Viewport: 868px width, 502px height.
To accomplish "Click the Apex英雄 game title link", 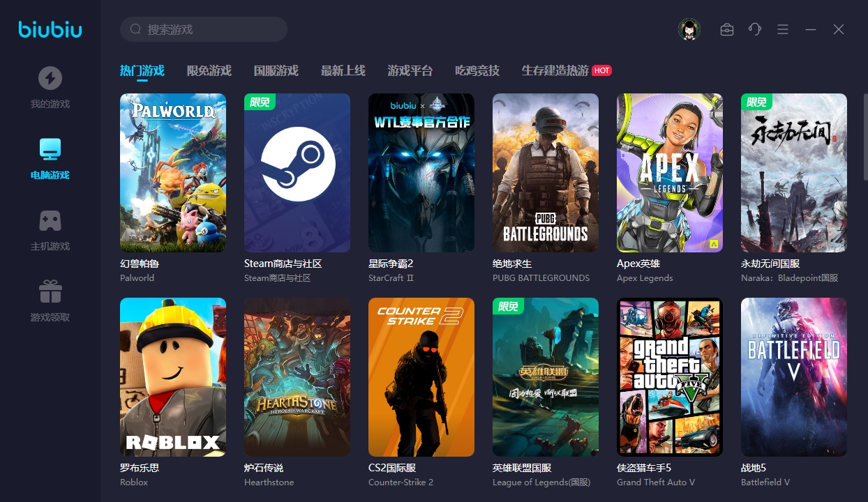I will (x=638, y=264).
